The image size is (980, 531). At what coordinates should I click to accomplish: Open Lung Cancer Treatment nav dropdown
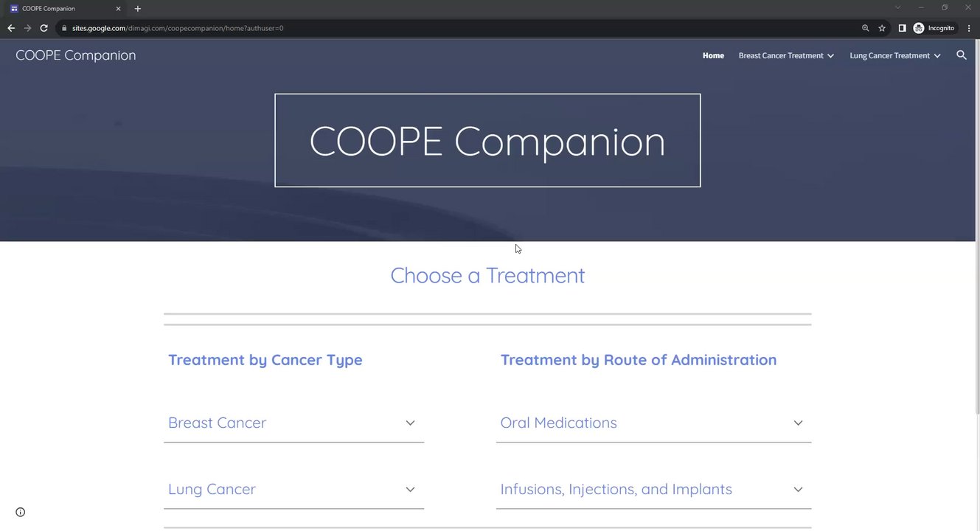click(894, 55)
